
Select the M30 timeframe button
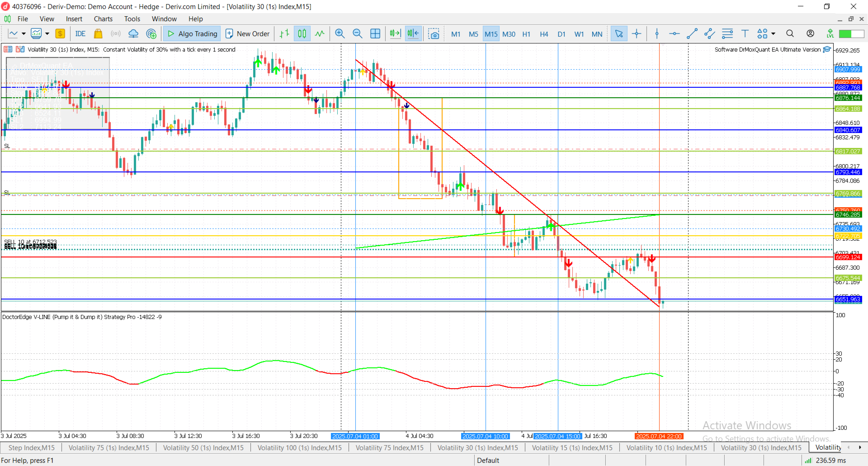coord(509,34)
